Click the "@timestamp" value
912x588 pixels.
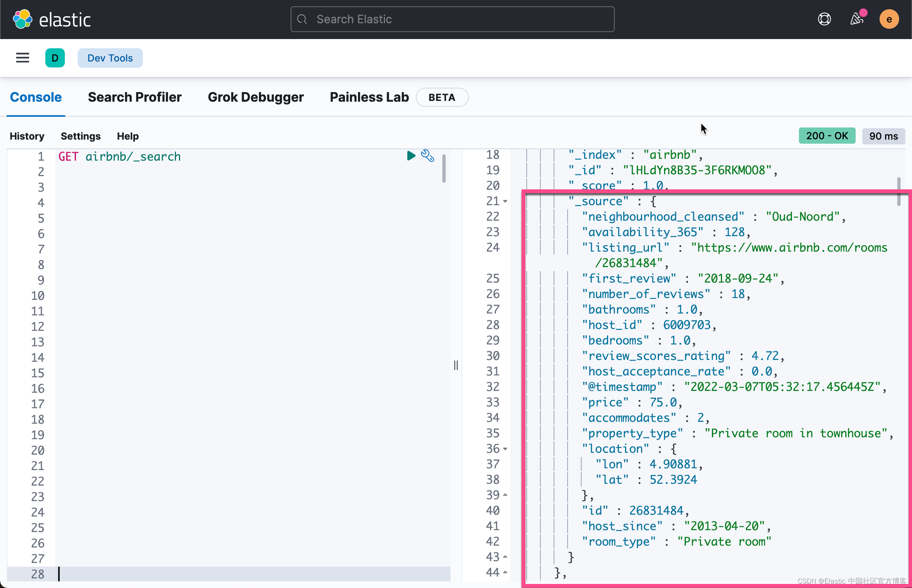(x=782, y=387)
